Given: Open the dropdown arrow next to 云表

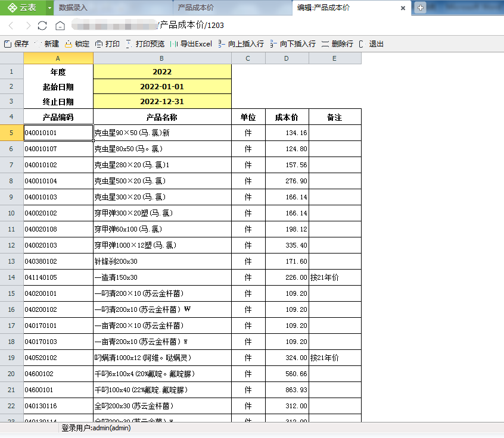Looking at the screenshot, I should [x=49, y=8].
